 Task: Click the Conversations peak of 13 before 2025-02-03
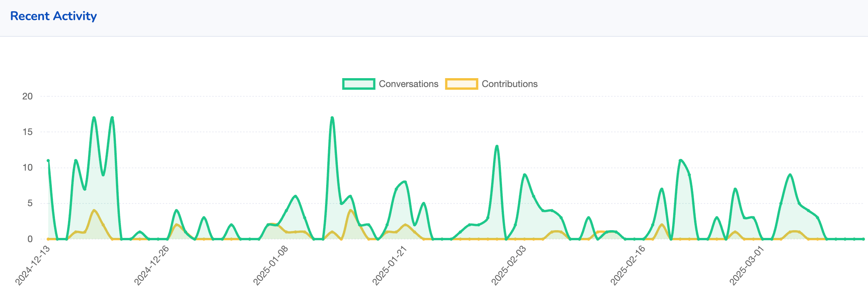pos(497,147)
